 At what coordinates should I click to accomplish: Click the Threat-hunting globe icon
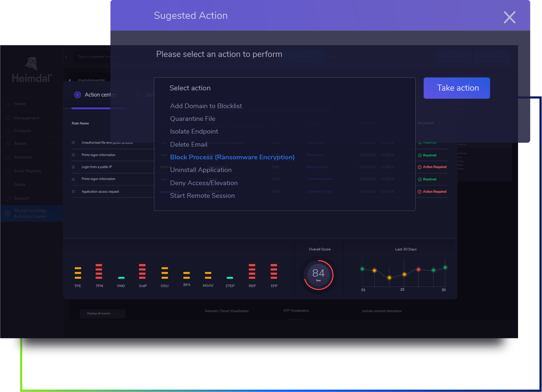pos(8,213)
